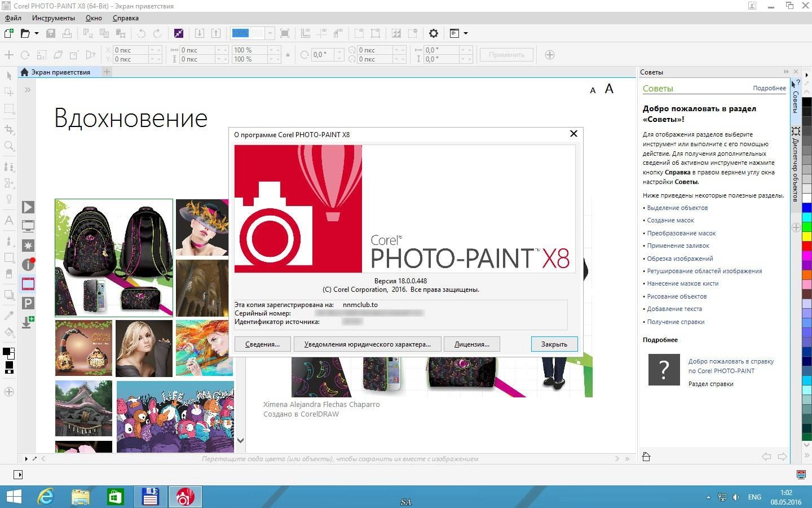812x508 pixels.
Task: Collapse the Советы docker with the double arrow
Action: click(x=786, y=72)
